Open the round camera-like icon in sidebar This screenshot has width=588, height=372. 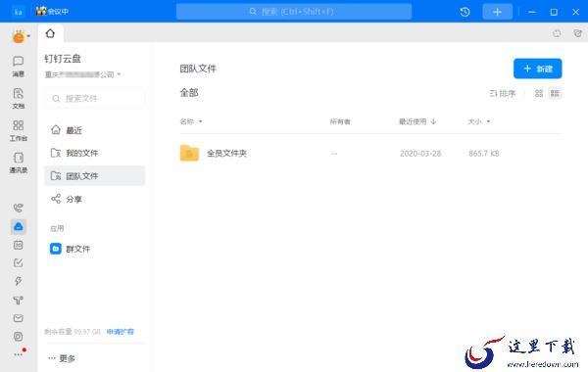click(18, 337)
